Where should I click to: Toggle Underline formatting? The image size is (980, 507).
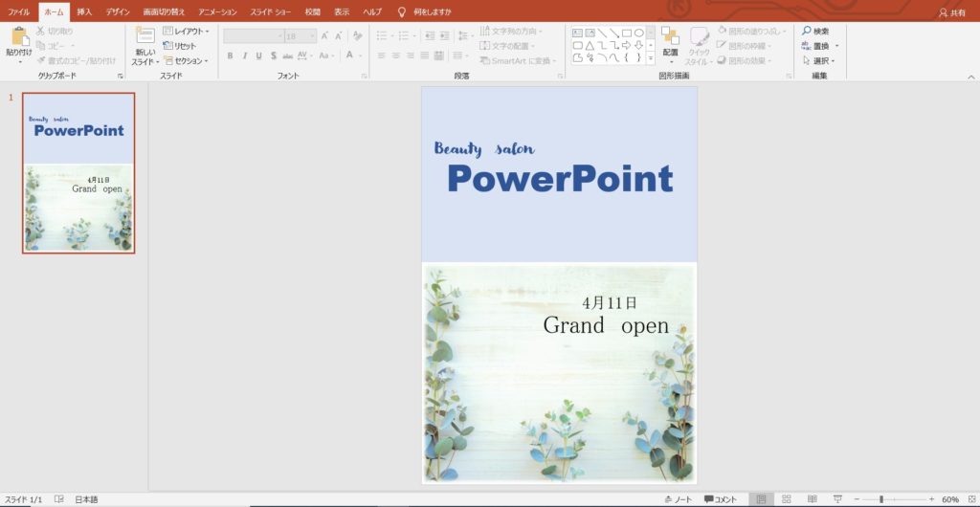pos(258,55)
